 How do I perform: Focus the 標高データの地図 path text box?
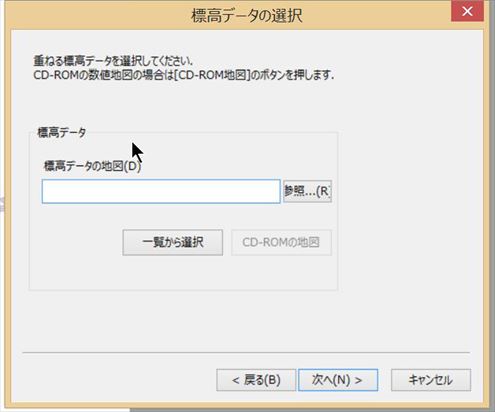click(161, 191)
